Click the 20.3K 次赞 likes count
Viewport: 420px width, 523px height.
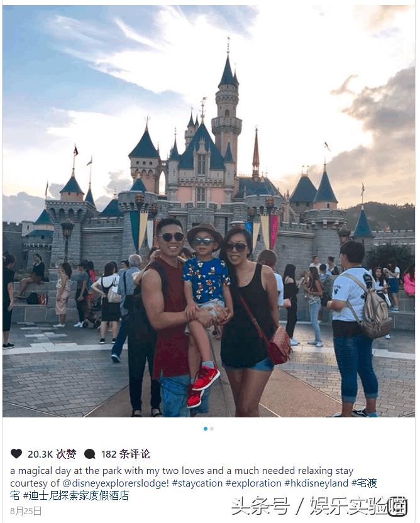(x=52, y=454)
